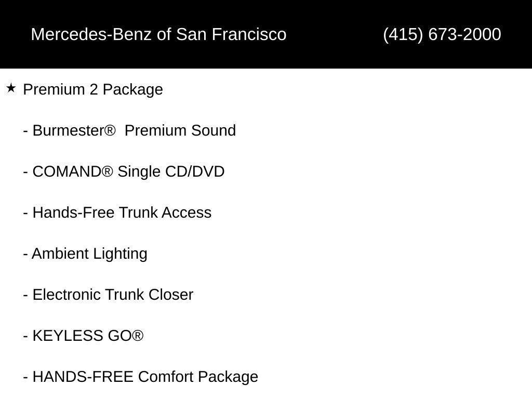Click the registered symbol after COMAND
Image resolution: width=532 pixels, height=399 pixels.
[107, 171]
